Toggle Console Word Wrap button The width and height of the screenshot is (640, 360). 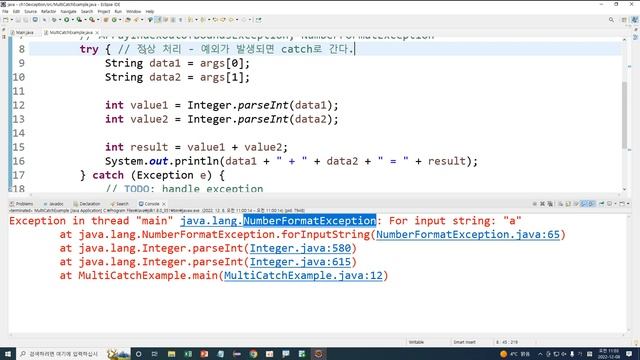pos(576,203)
